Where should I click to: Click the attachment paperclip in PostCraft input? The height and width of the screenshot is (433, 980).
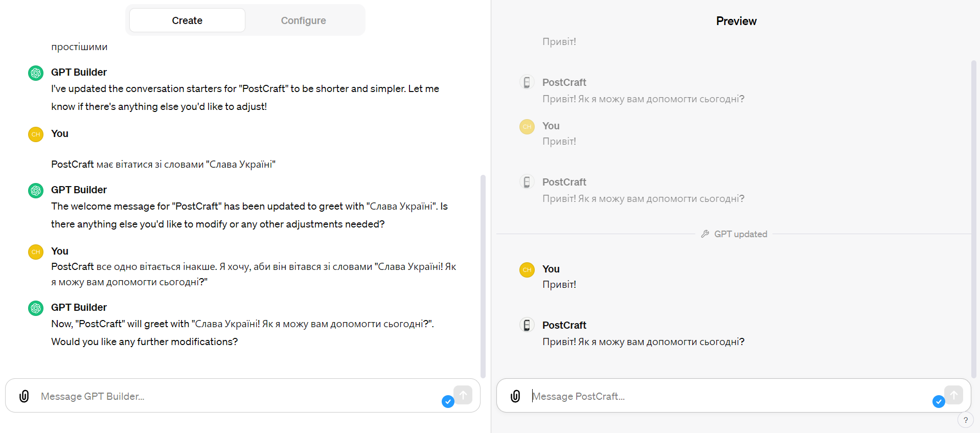pos(515,396)
